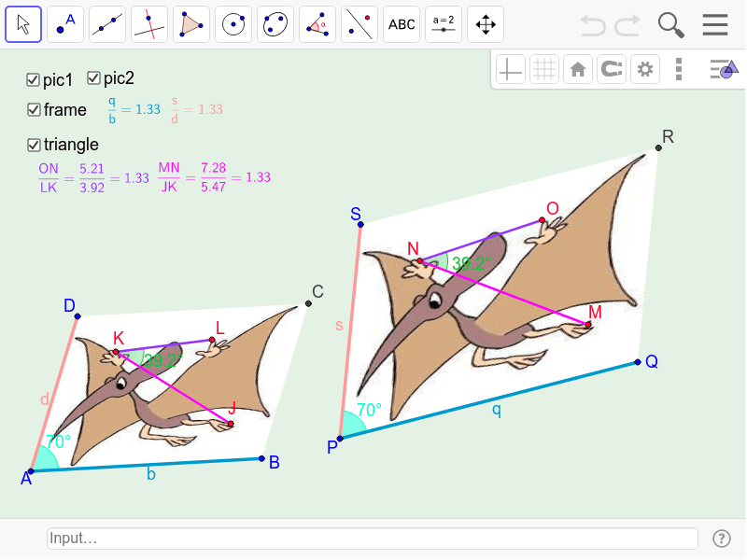Image resolution: width=747 pixels, height=560 pixels.
Task: Click point B
Action: coord(261,458)
